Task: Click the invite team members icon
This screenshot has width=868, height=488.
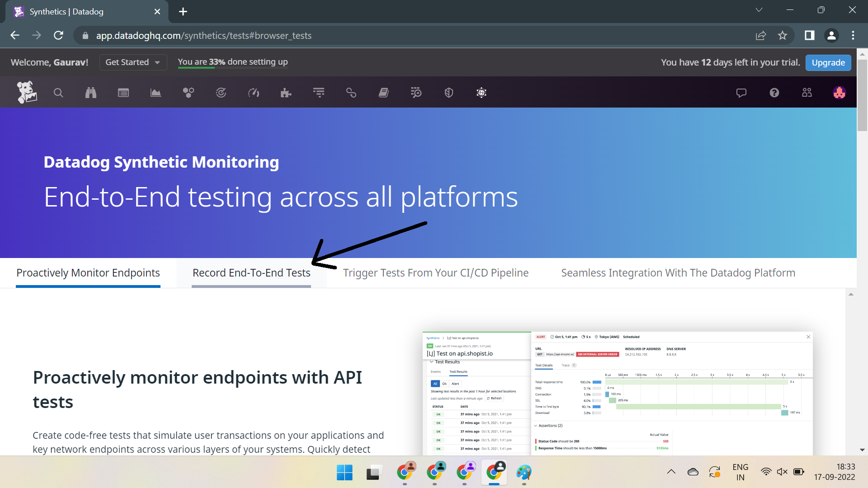Action: point(807,93)
